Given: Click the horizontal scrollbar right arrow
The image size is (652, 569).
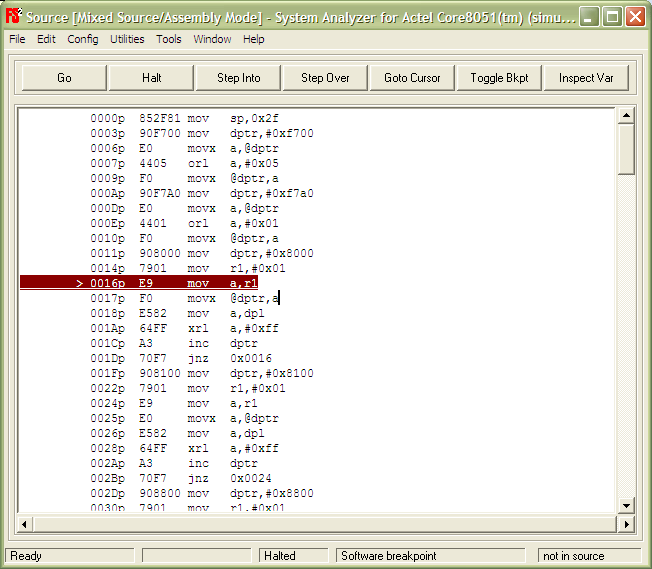Looking at the screenshot, I should (626, 524).
